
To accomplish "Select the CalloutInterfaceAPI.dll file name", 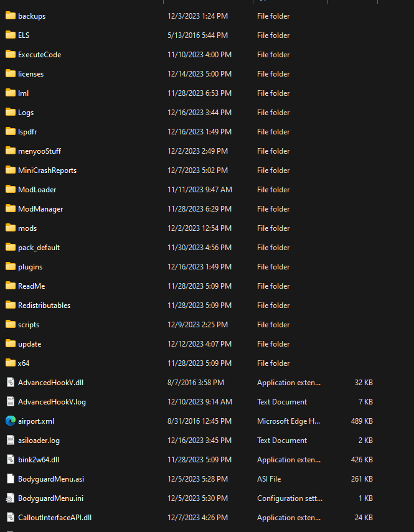I will coord(55,518).
